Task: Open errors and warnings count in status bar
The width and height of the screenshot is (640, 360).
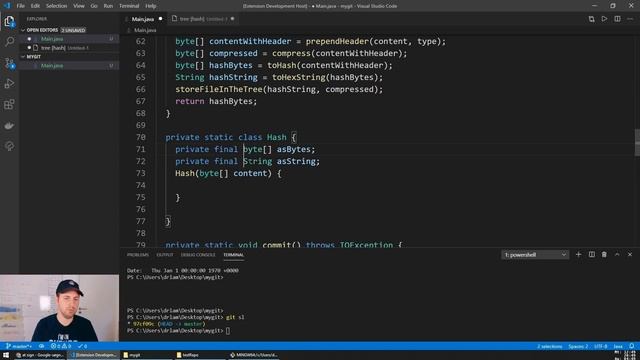Action: coord(61,346)
